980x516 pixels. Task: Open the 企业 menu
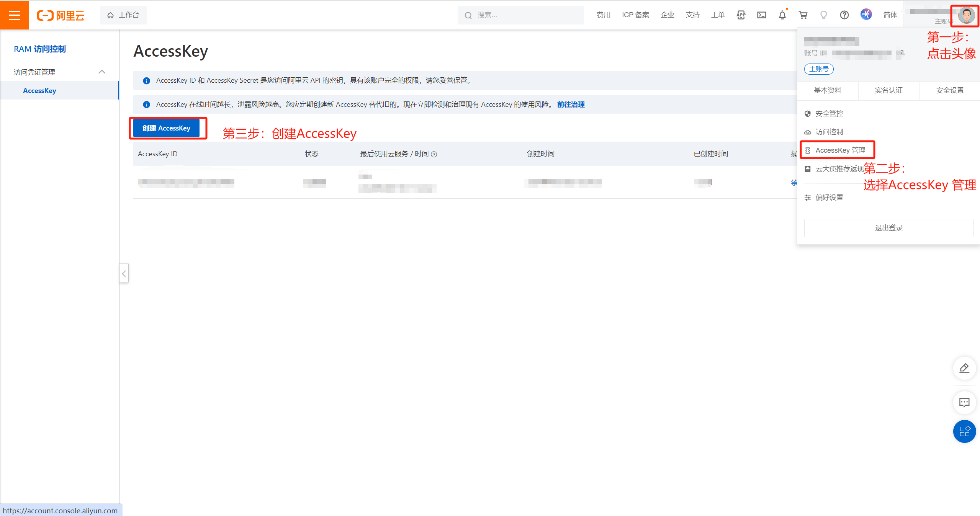point(667,15)
